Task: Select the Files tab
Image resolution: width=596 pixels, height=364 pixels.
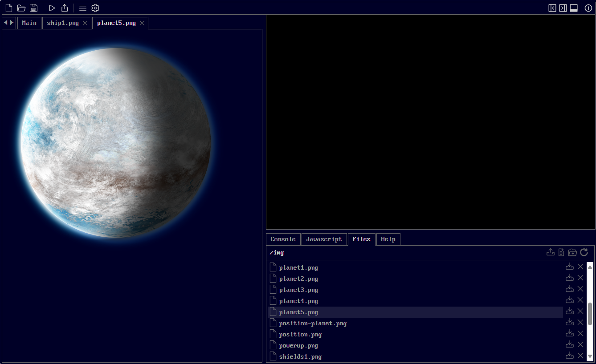Action: pos(362,239)
